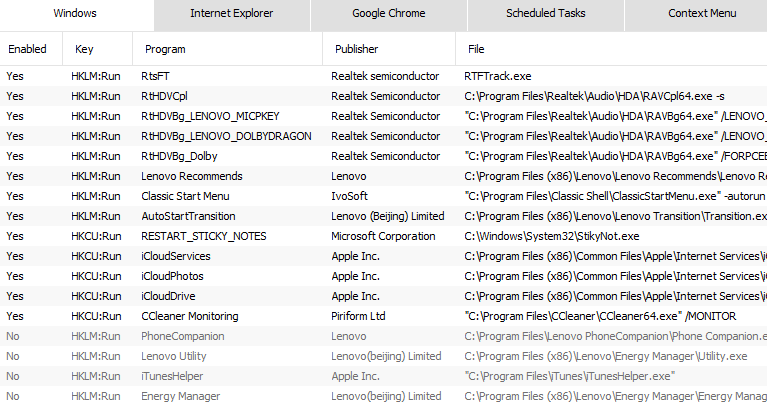This screenshot has width=767, height=402.
Task: Choose the RESTART_STICKY_NOTES entry
Action: 203,236
